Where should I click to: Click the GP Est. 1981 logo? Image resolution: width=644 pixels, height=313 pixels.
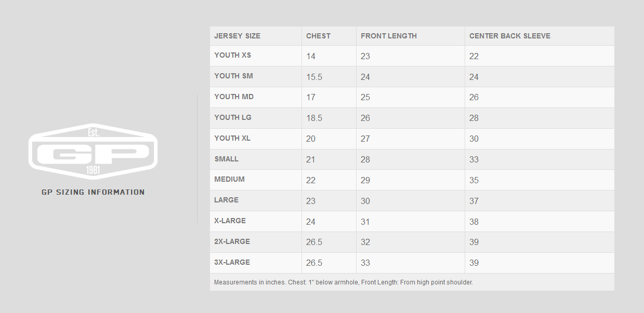coord(93,152)
